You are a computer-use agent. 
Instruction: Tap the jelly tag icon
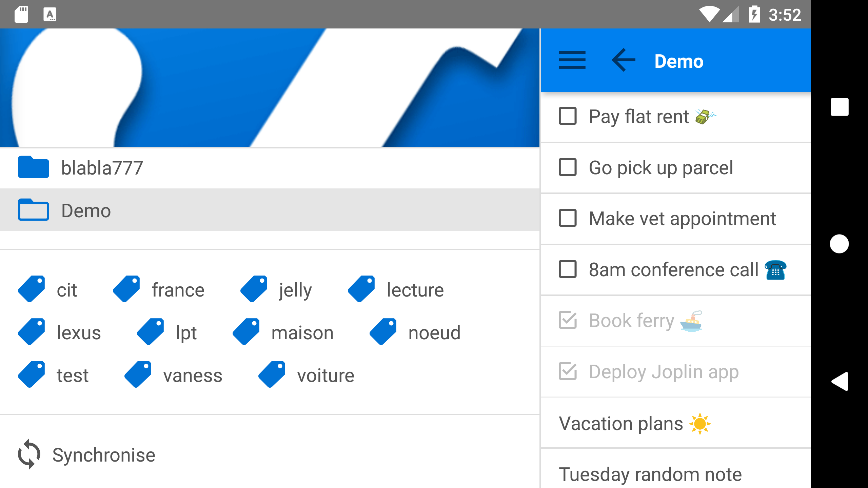click(254, 289)
